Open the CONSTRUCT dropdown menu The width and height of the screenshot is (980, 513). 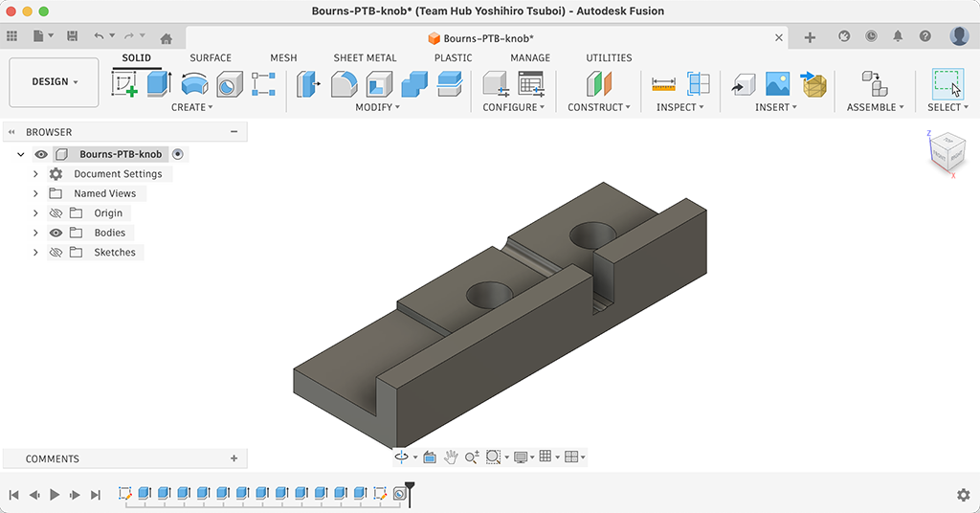pos(599,107)
